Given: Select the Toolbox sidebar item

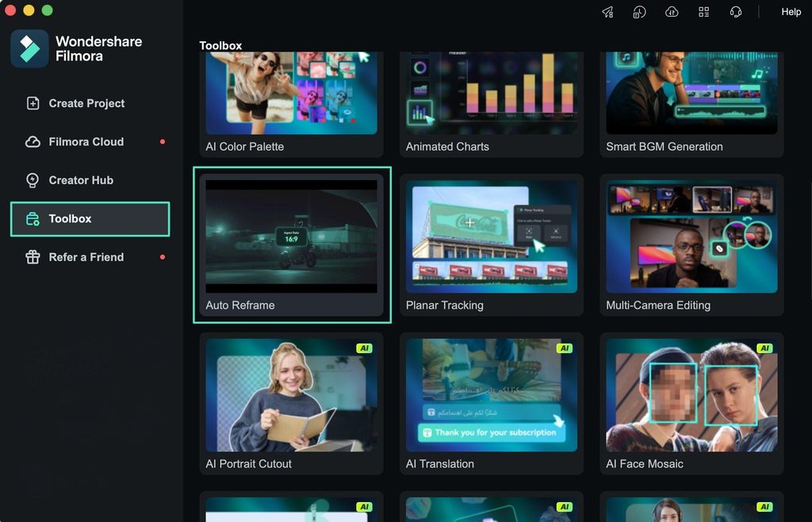Looking at the screenshot, I should point(90,218).
